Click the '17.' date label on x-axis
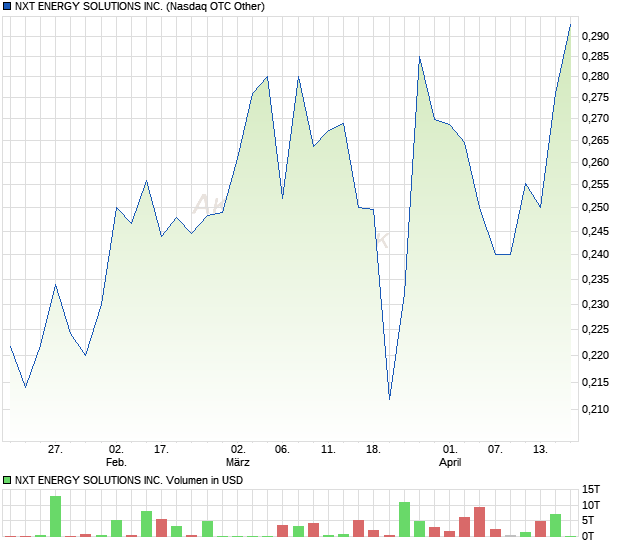This screenshot has height=546, width=620. coord(161,450)
